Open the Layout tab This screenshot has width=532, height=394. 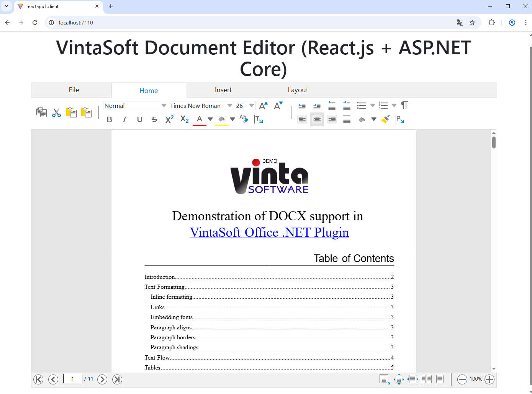coord(298,90)
